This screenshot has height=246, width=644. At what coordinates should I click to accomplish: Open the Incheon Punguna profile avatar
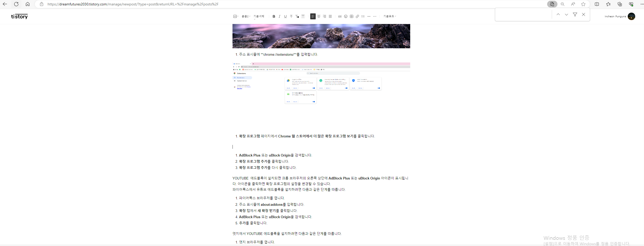click(x=631, y=16)
